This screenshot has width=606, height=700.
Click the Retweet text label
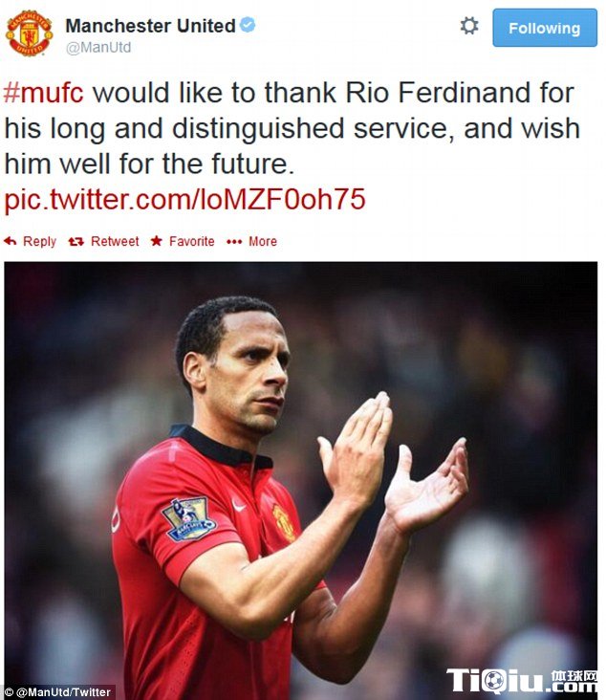115,242
